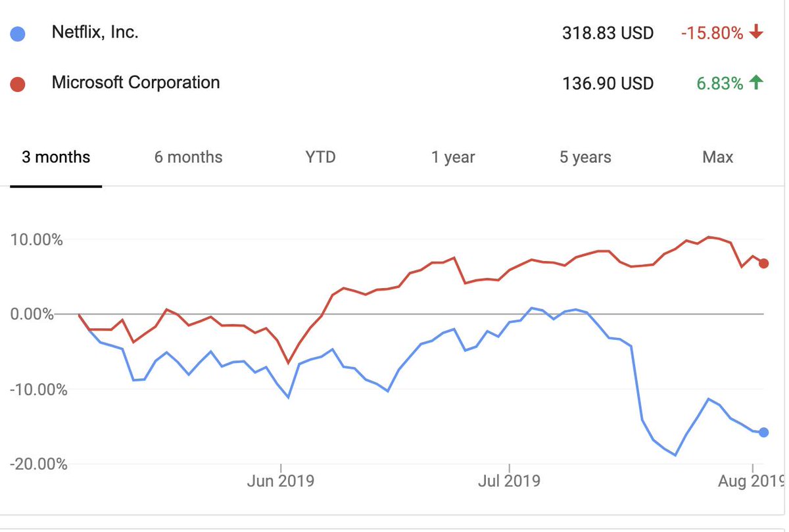Click the red endpoint marker on Microsoft line
789x532 pixels.
tap(763, 264)
